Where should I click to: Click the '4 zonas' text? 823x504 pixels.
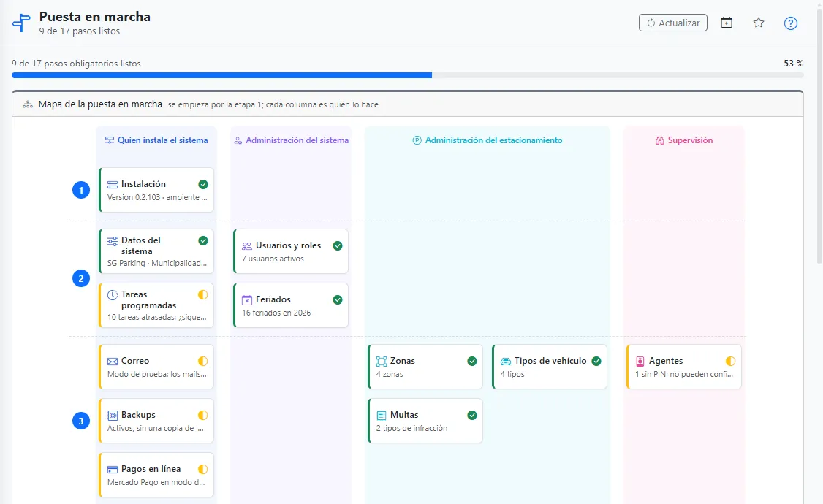pyautogui.click(x=390, y=374)
